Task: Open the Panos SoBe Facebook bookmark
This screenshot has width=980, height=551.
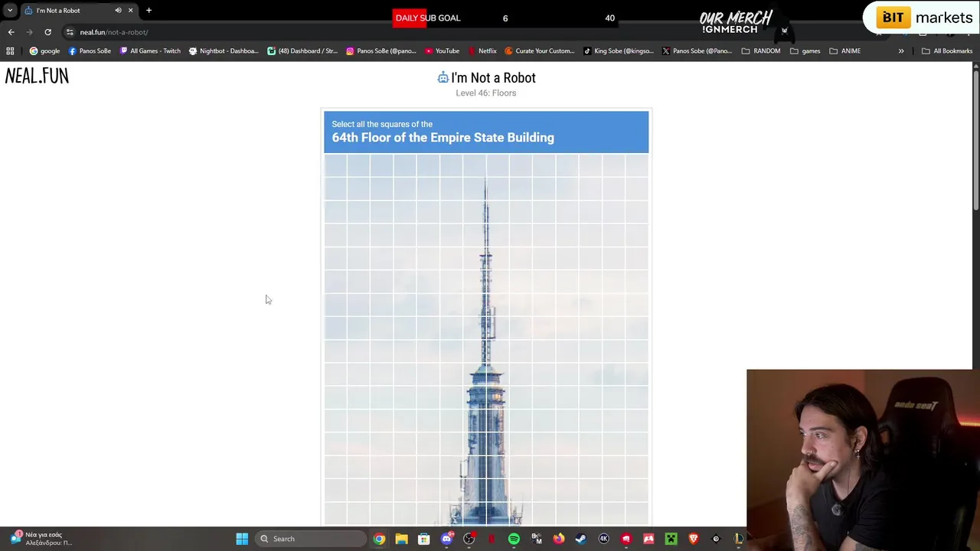Action: 90,51
